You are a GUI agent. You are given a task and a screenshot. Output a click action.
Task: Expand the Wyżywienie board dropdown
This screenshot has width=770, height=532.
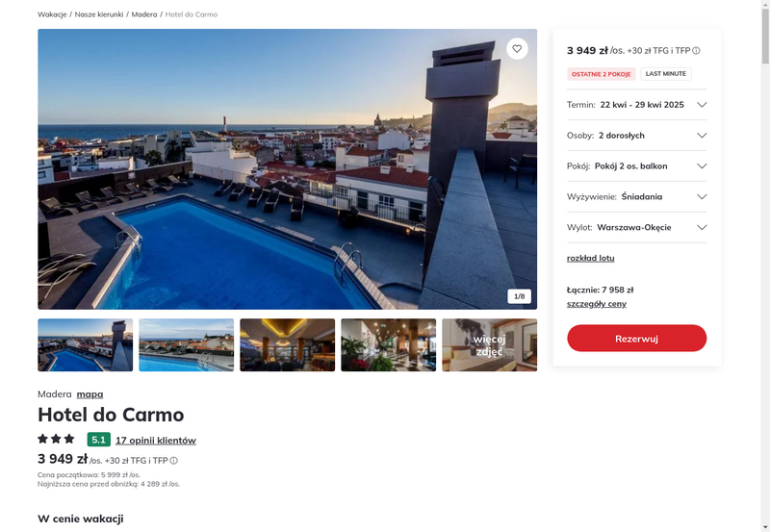pos(636,197)
